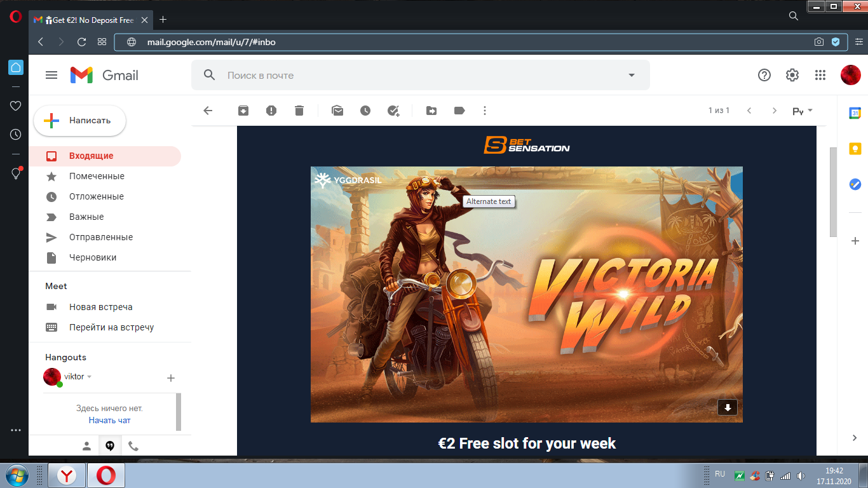The height and width of the screenshot is (488, 868).
Task: Open Gmail settings gear
Action: [x=792, y=75]
